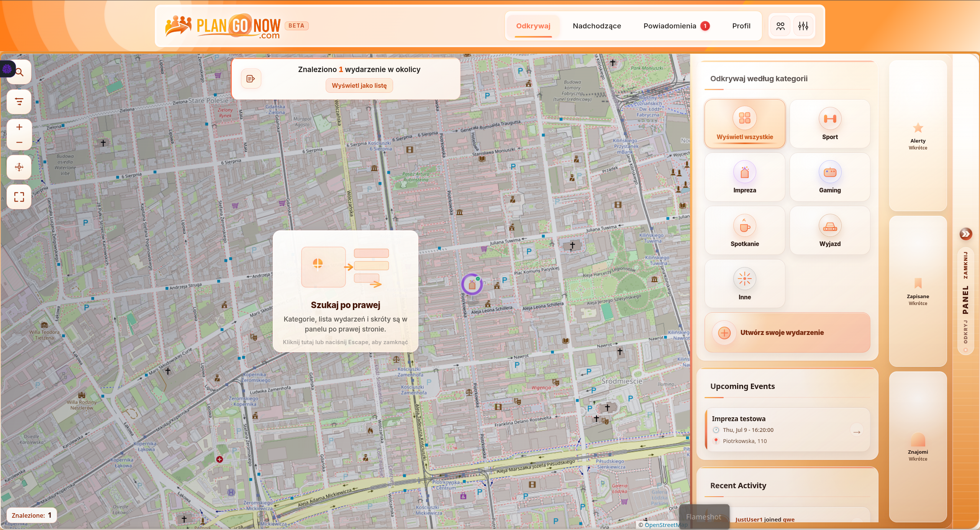The image size is (980, 530).
Task: Zoom out the map with minus button
Action: tap(19, 142)
